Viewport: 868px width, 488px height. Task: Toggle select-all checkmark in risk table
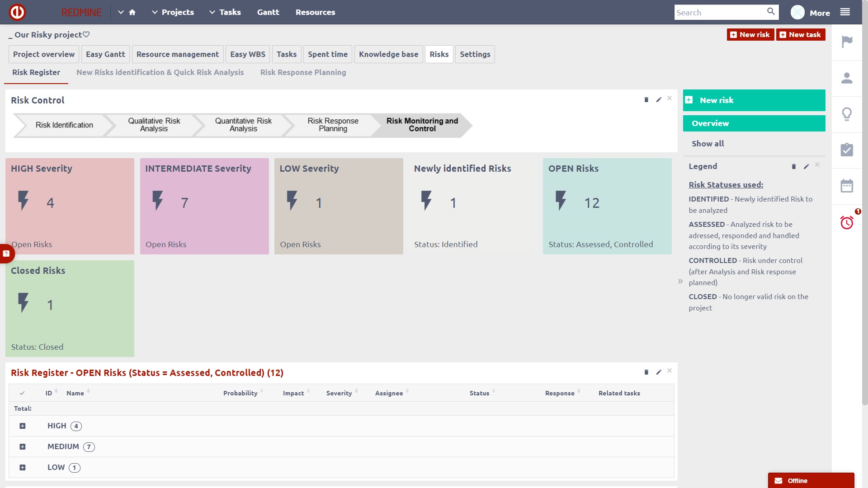tap(22, 393)
